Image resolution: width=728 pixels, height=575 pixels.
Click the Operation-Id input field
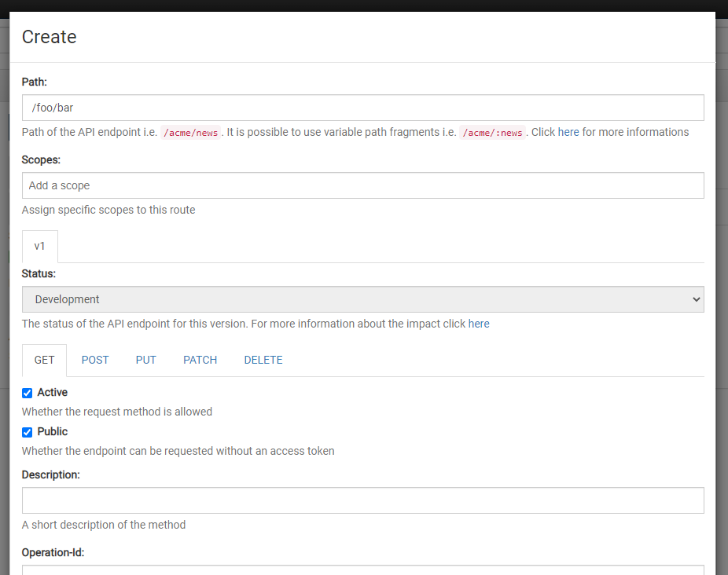[362, 570]
